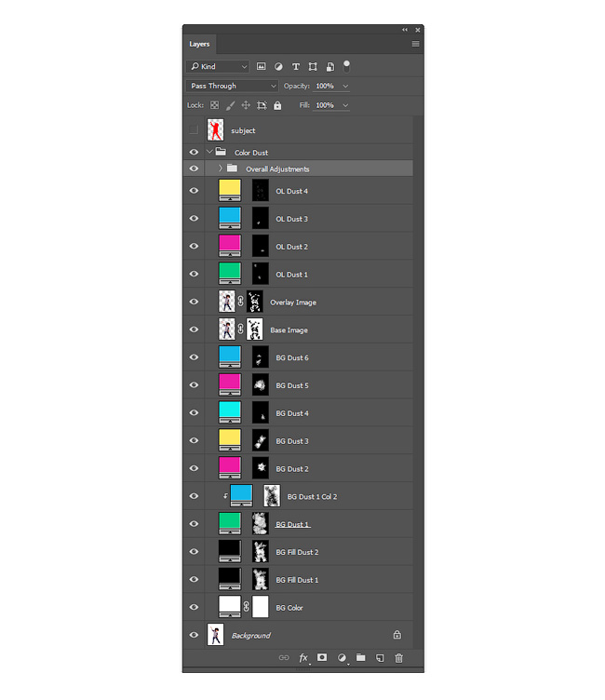Open the layer styles fx menu
This screenshot has width=605, height=700.
(303, 657)
